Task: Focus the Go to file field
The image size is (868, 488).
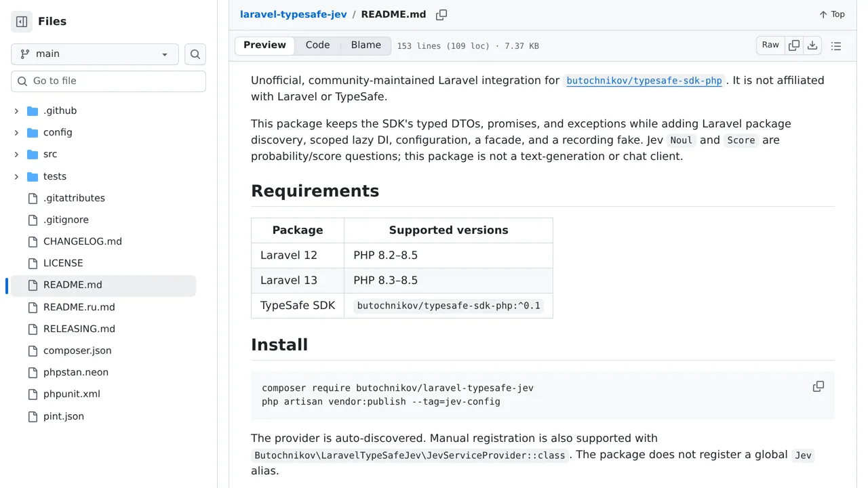Action: point(108,81)
